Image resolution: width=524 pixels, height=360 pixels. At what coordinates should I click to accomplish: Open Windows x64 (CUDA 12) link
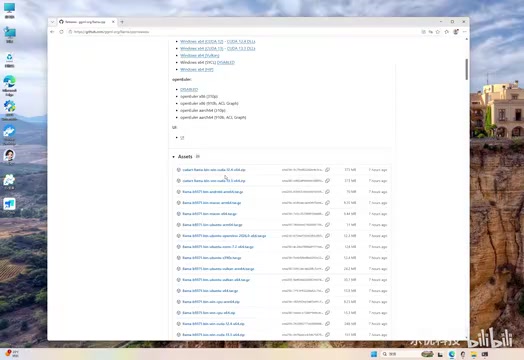pos(202,42)
